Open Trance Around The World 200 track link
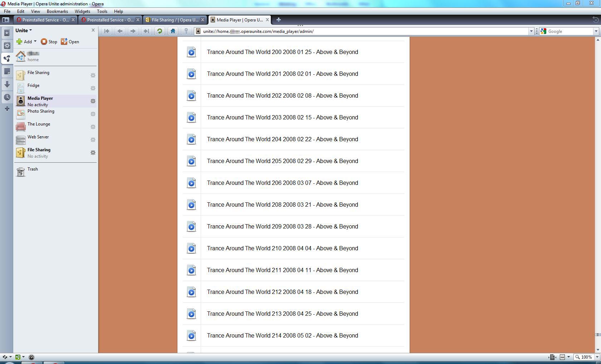 click(282, 52)
